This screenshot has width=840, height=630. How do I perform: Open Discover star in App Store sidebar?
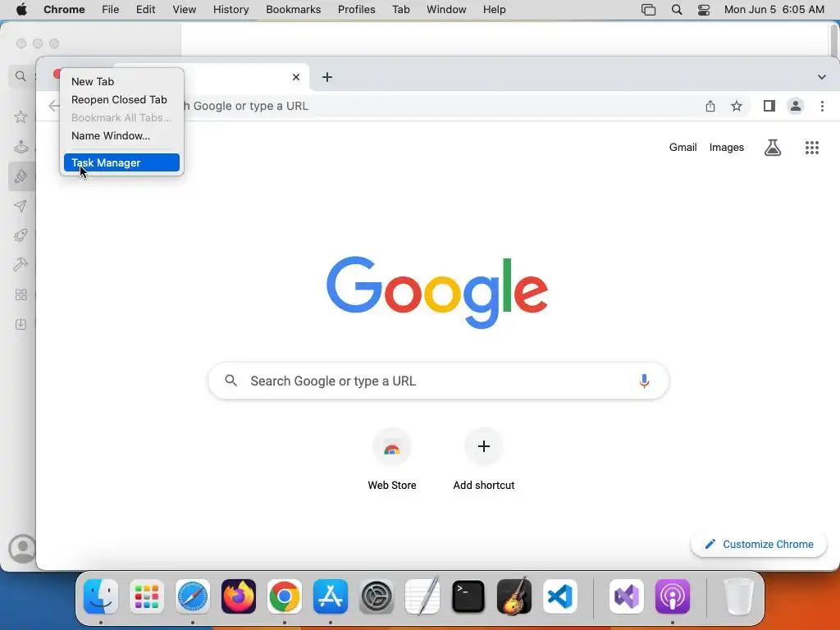point(21,116)
